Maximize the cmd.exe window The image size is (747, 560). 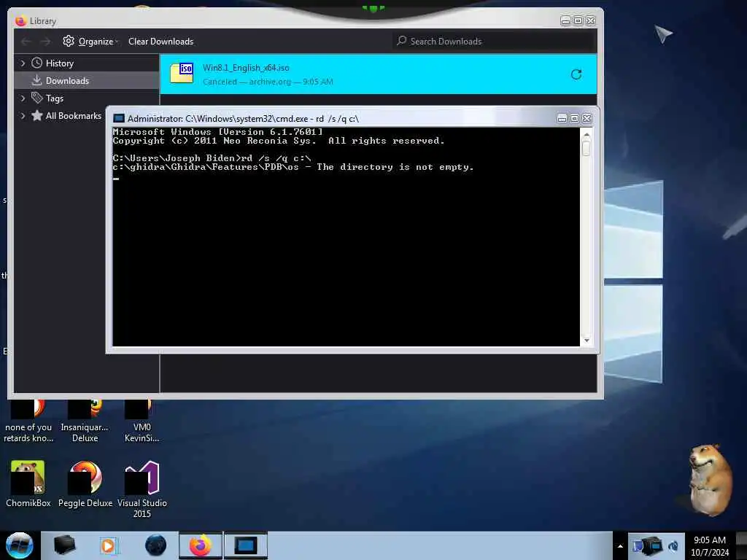(575, 119)
